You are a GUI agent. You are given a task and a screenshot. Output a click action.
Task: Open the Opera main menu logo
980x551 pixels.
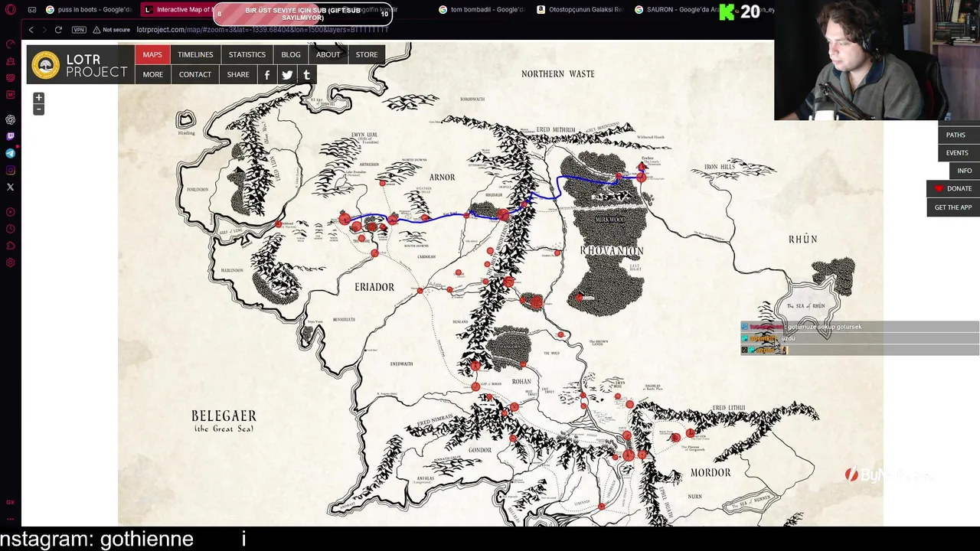10,10
